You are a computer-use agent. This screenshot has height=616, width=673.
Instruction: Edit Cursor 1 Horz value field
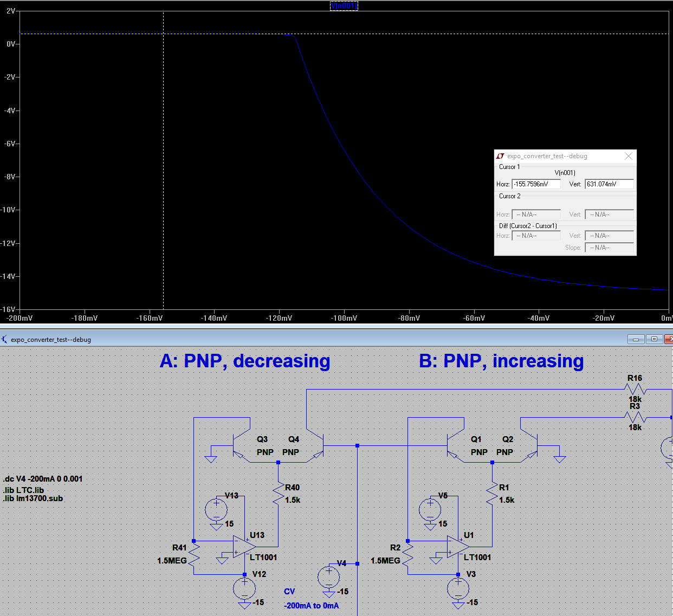(535, 184)
